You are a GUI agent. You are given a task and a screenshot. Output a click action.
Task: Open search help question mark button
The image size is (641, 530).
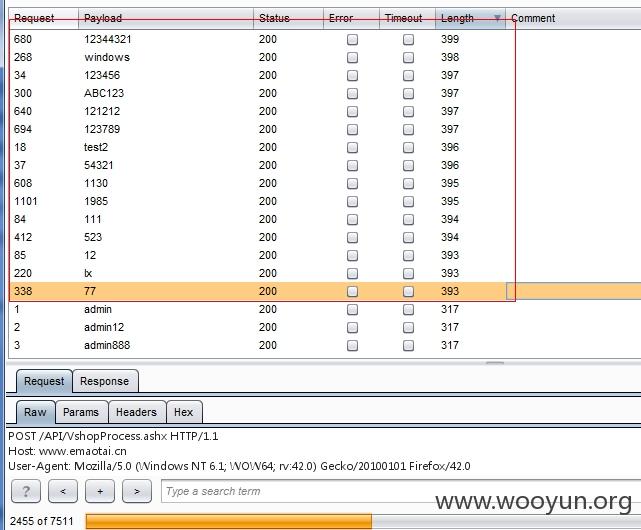point(26,491)
